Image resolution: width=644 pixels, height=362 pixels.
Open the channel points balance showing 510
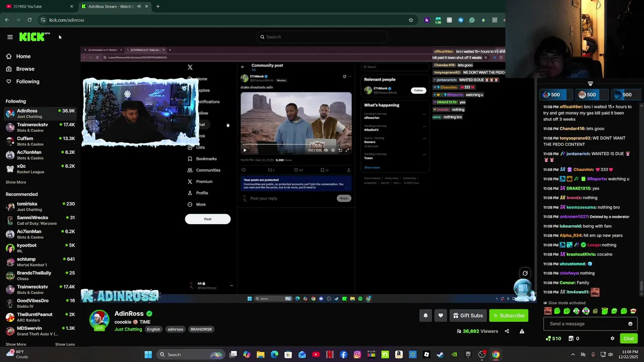click(553, 338)
